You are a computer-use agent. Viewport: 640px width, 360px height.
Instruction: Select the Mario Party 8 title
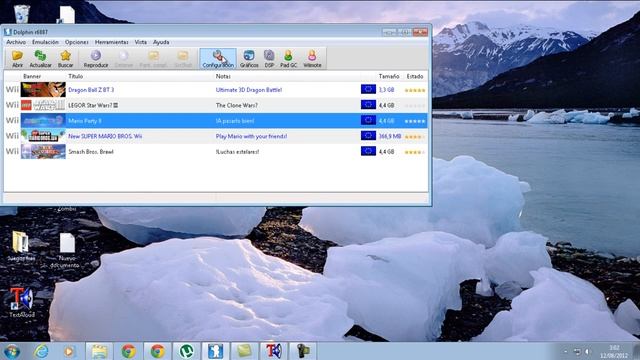[85, 121]
